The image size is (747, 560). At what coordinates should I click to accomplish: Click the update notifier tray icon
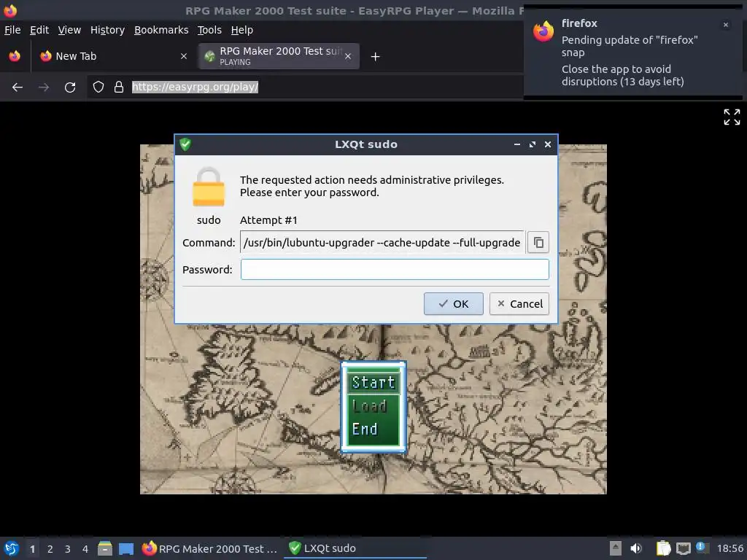[701, 547]
